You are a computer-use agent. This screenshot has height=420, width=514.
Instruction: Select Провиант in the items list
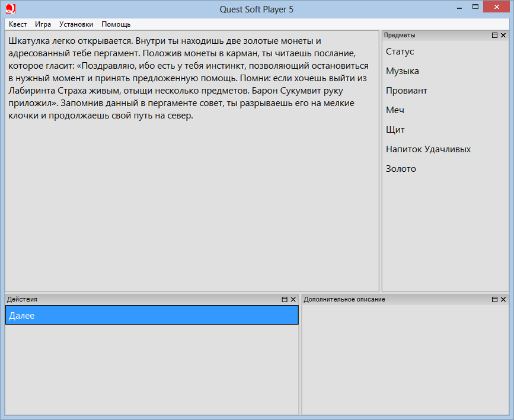tap(406, 91)
